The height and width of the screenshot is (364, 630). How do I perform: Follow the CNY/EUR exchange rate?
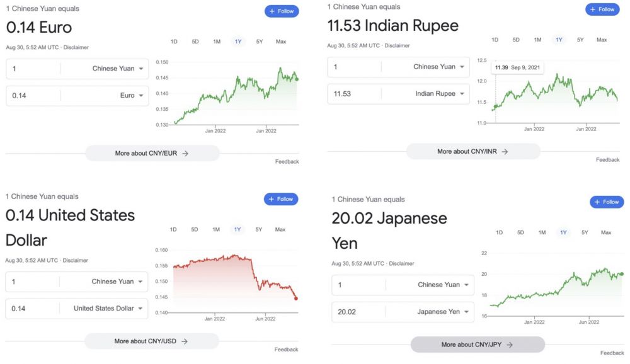pos(282,11)
